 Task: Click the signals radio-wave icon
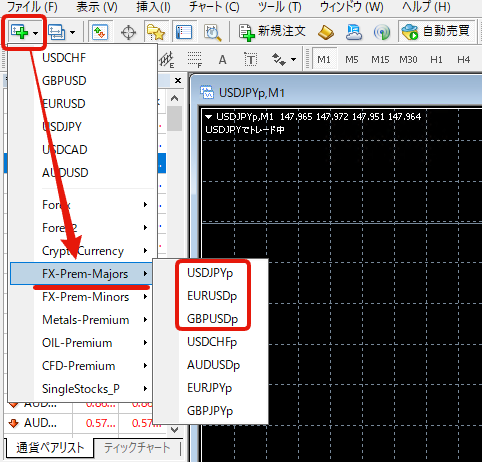point(382,32)
